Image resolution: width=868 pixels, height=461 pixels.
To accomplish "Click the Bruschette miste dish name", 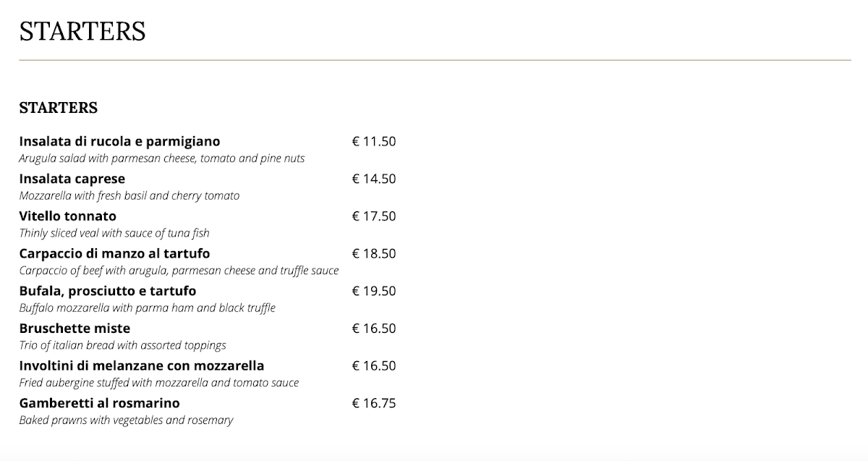I will [x=75, y=329].
